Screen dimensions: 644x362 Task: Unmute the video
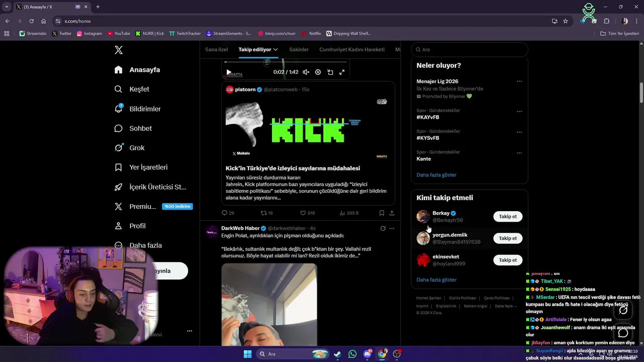(306, 72)
